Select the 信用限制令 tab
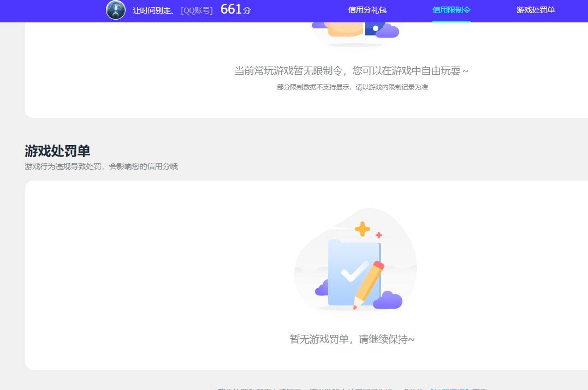 (452, 10)
